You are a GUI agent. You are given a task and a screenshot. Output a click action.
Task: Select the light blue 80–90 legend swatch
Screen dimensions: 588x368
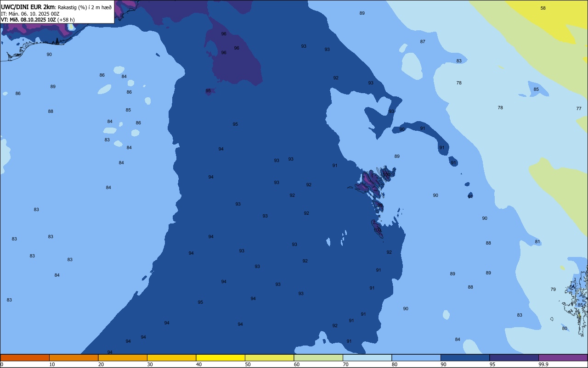[x=416, y=357]
